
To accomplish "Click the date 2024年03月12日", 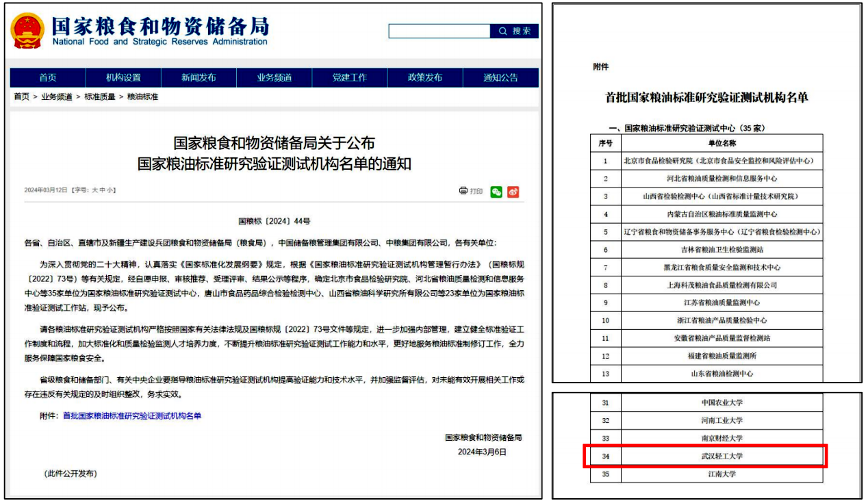I will (x=46, y=190).
